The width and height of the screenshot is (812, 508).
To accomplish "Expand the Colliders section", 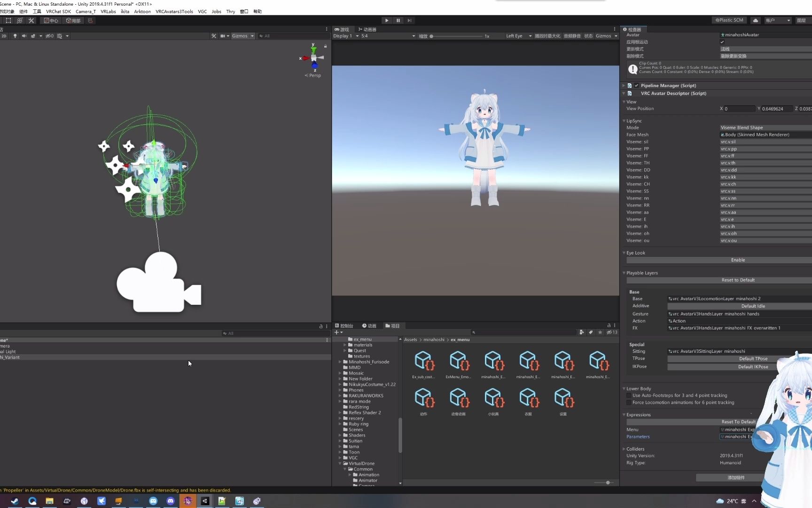I will click(624, 449).
